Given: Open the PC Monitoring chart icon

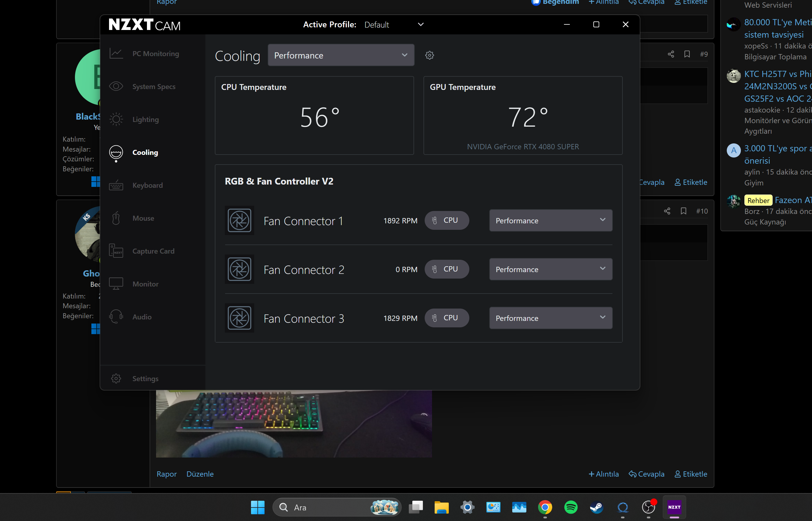Looking at the screenshot, I should point(116,53).
